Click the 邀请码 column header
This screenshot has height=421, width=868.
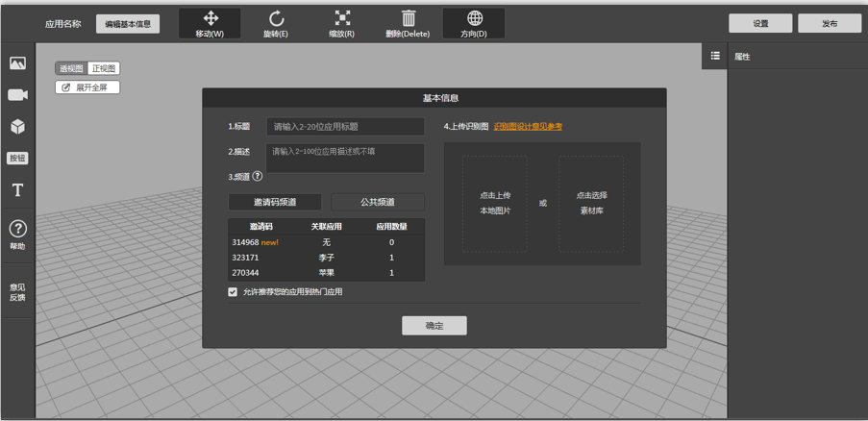point(261,227)
